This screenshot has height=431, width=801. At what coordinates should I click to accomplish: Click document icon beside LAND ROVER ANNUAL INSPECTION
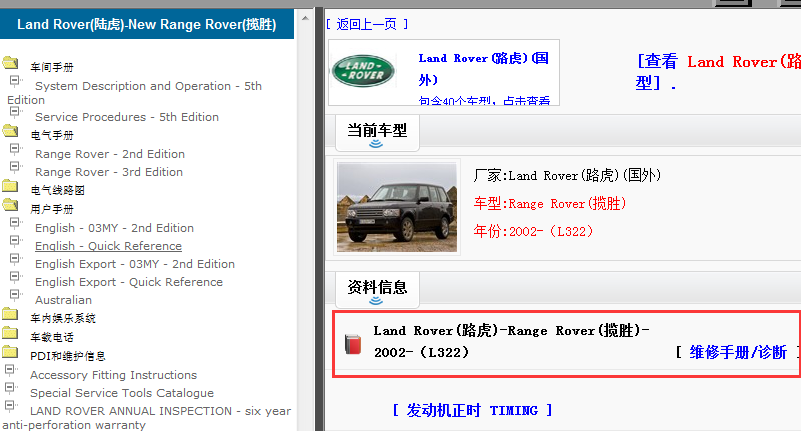[10, 406]
